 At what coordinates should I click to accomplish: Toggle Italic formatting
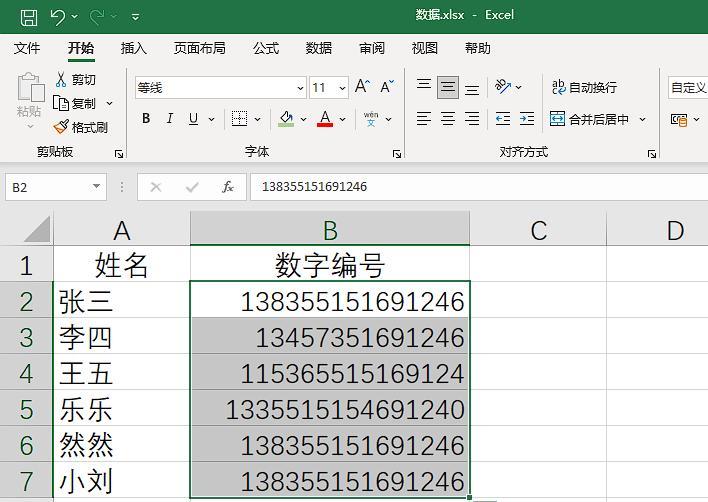pos(170,119)
